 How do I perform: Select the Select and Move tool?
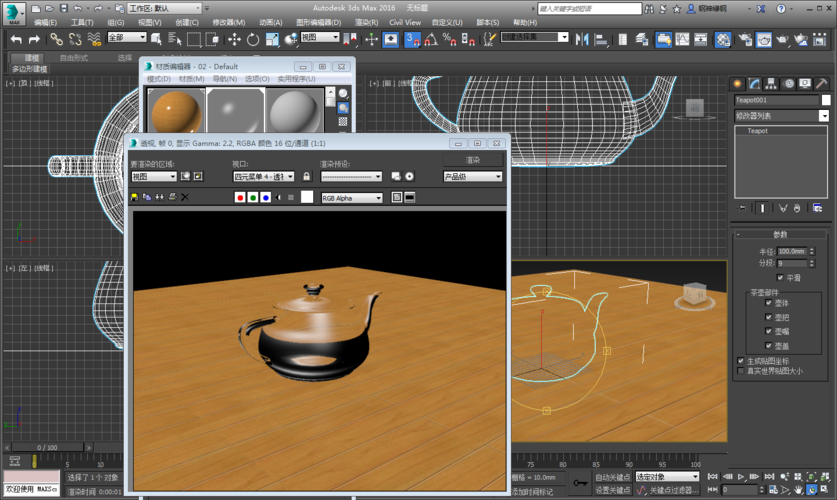click(x=234, y=39)
